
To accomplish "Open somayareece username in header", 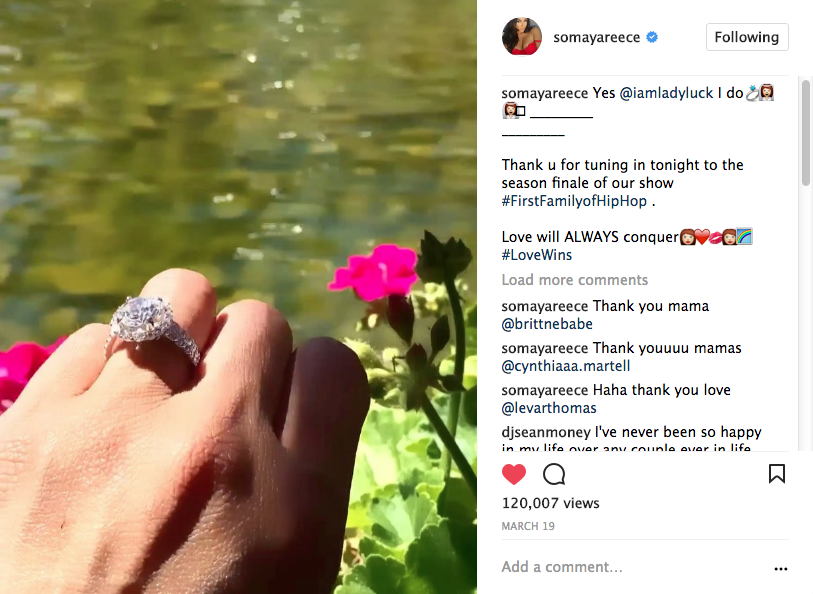I will 596,37.
